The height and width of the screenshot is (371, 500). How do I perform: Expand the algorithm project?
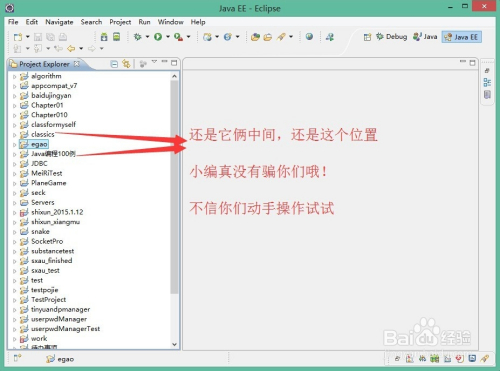14,77
